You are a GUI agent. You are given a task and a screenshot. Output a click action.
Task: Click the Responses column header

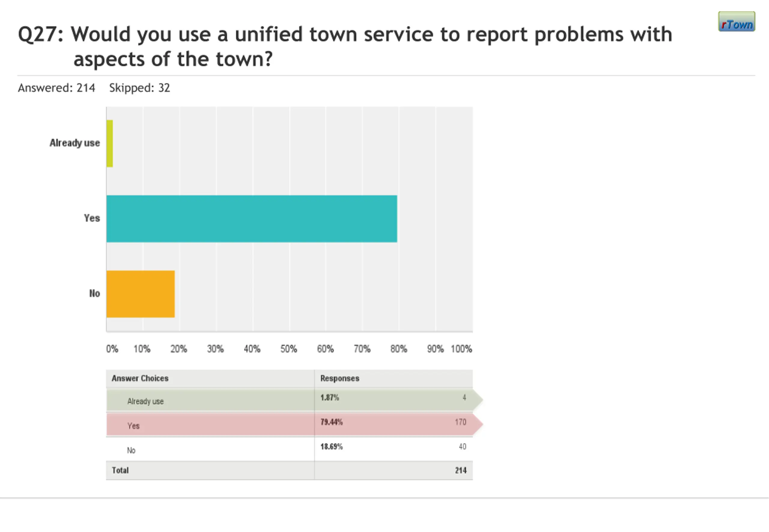point(340,378)
